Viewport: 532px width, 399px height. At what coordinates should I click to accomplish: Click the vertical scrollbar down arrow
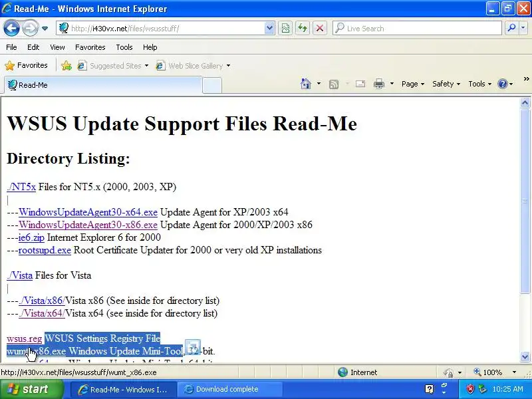[x=525, y=356]
